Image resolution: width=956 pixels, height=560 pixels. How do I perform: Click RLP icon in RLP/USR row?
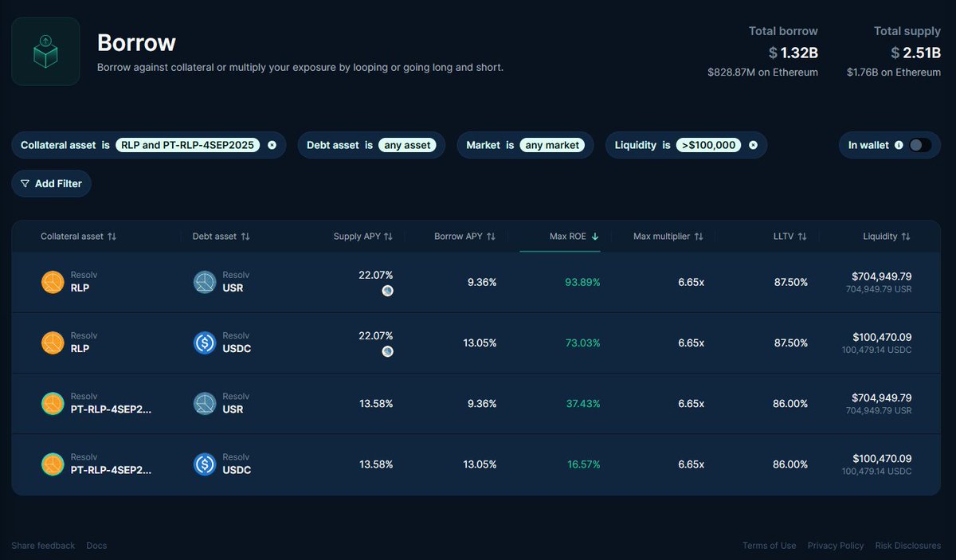(53, 282)
